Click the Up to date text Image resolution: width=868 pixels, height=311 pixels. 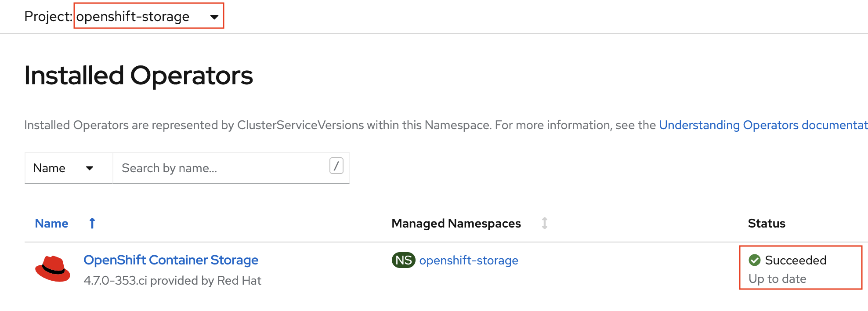[778, 279]
